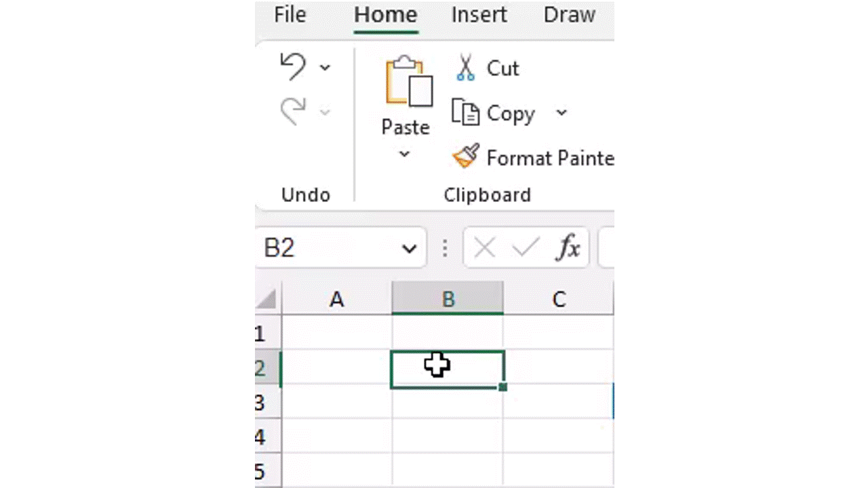The height and width of the screenshot is (488, 868).
Task: Click cell A1 in the sheet
Action: coord(336,333)
